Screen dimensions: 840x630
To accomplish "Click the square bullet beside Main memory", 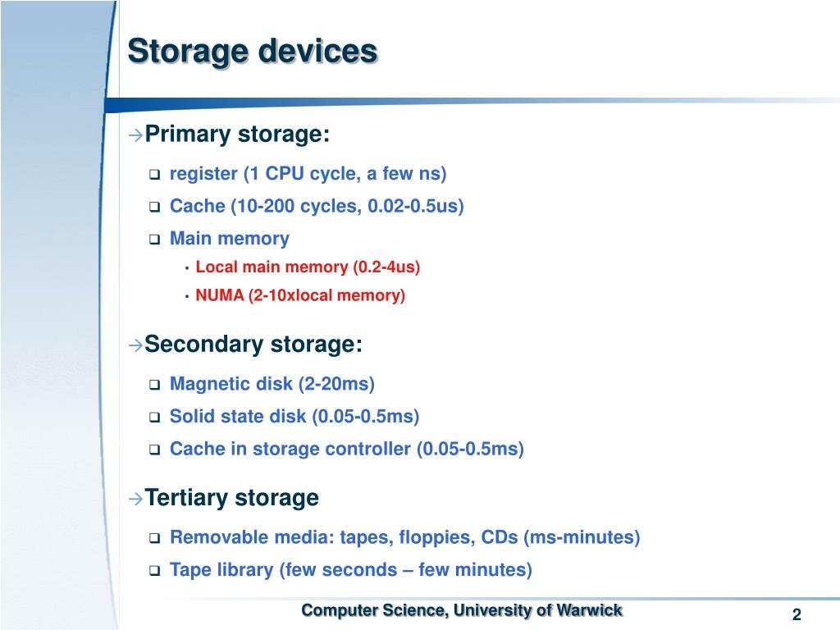I will click(155, 240).
